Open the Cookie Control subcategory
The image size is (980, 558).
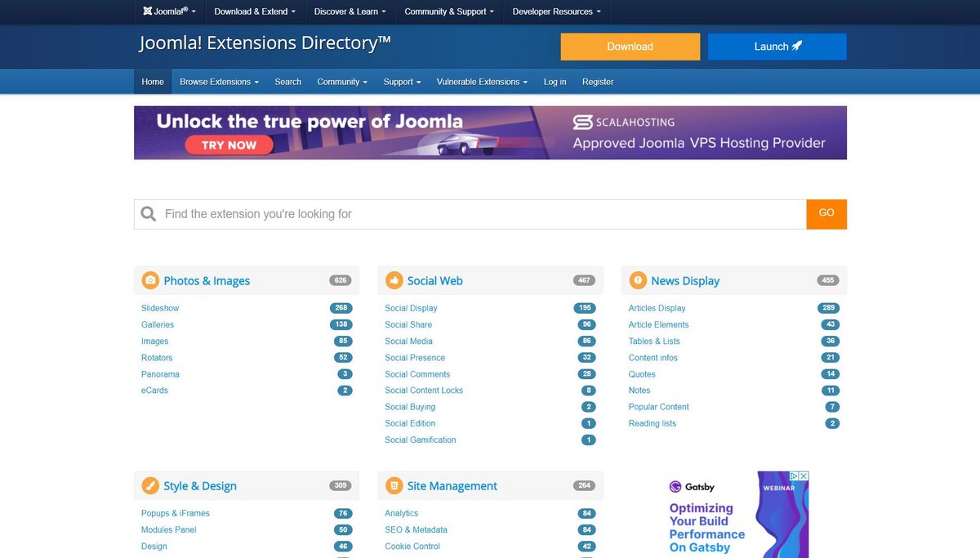[412, 547]
